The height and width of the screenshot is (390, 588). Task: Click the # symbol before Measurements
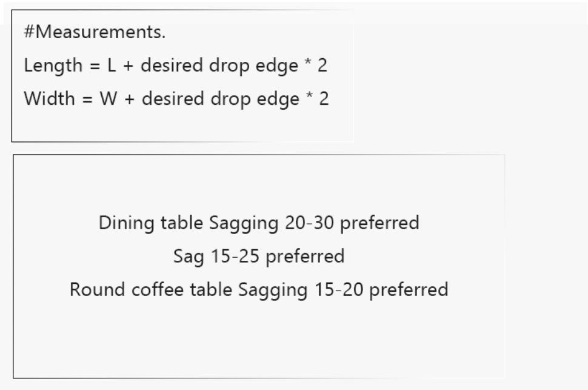pos(28,32)
